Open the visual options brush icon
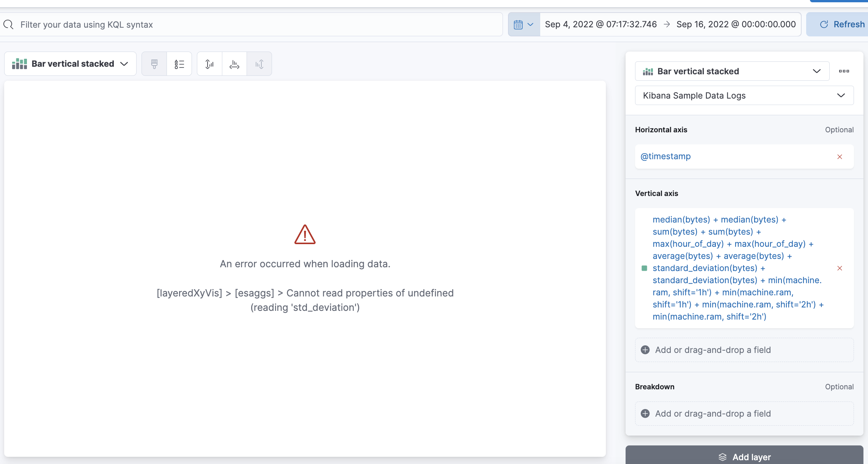 coord(154,64)
